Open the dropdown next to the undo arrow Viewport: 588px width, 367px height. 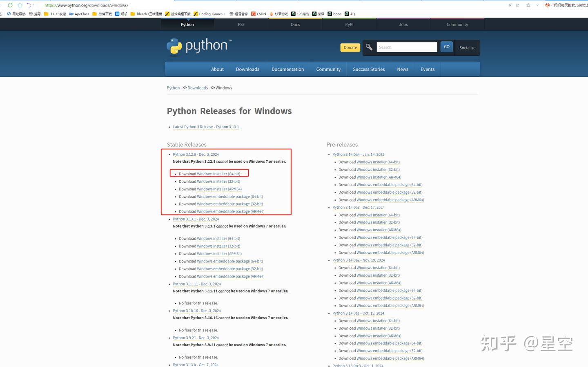[34, 5]
